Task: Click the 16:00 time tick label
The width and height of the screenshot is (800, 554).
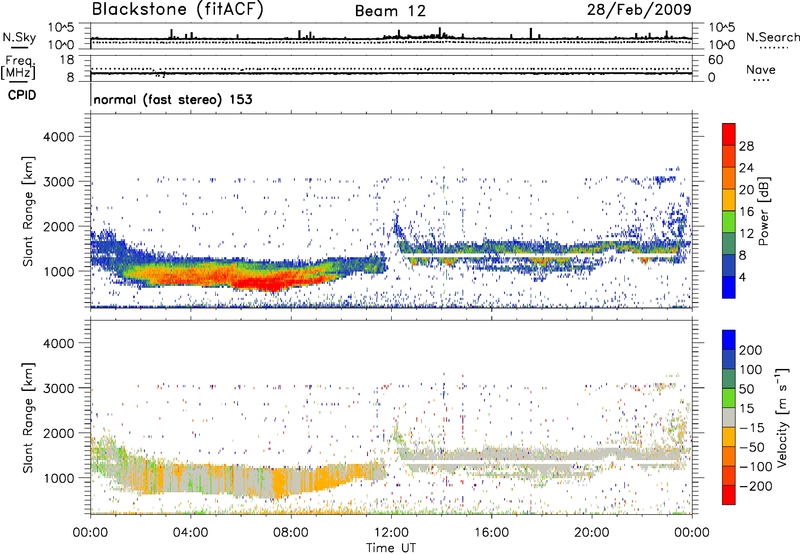Action: tap(492, 533)
